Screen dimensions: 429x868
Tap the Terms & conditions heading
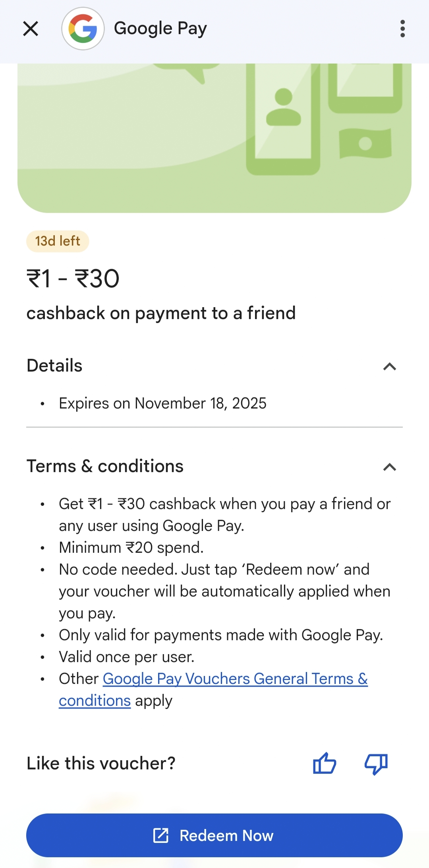point(105,466)
